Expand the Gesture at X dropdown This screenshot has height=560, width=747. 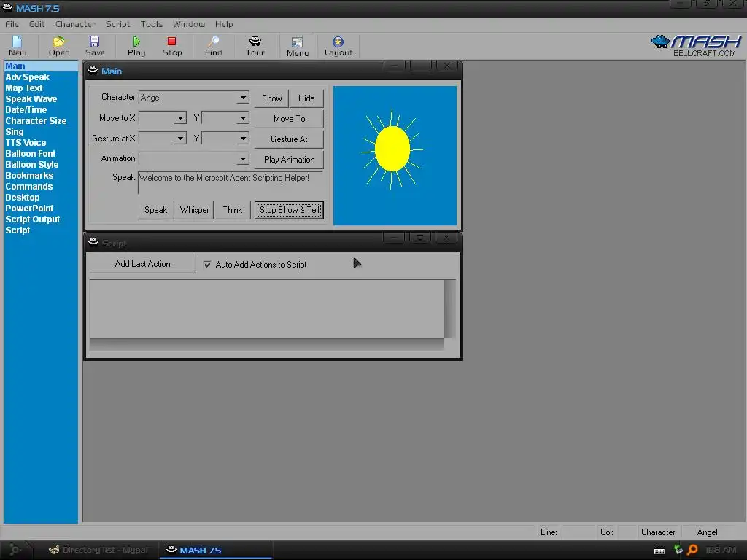click(180, 139)
